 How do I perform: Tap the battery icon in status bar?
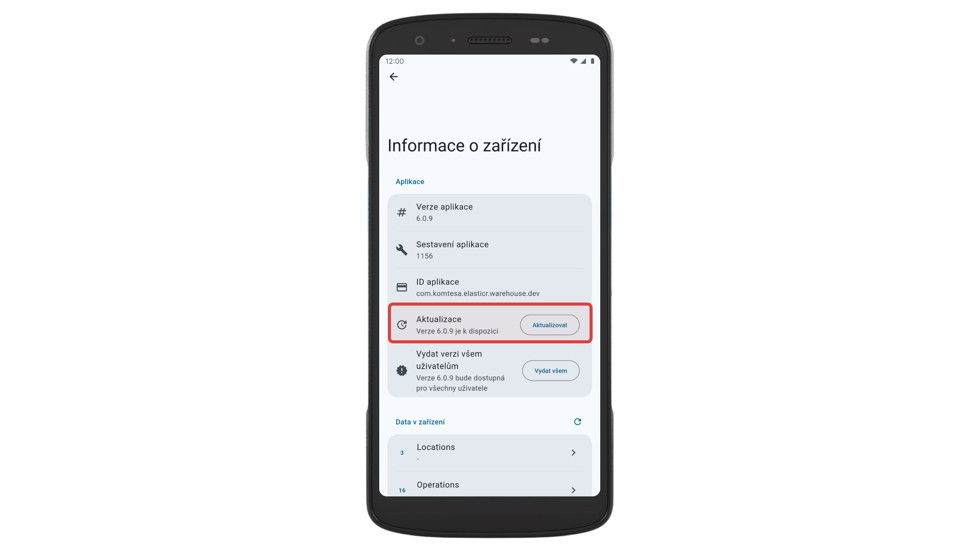592,61
